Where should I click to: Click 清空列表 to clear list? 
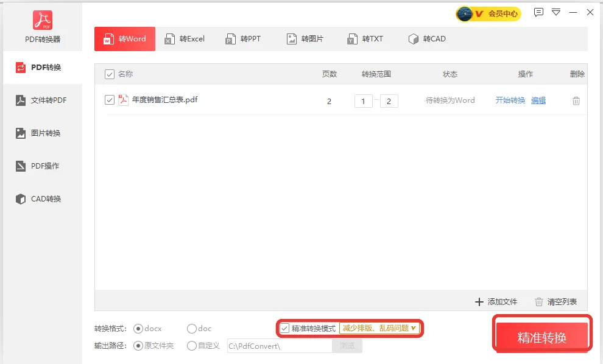(555, 302)
